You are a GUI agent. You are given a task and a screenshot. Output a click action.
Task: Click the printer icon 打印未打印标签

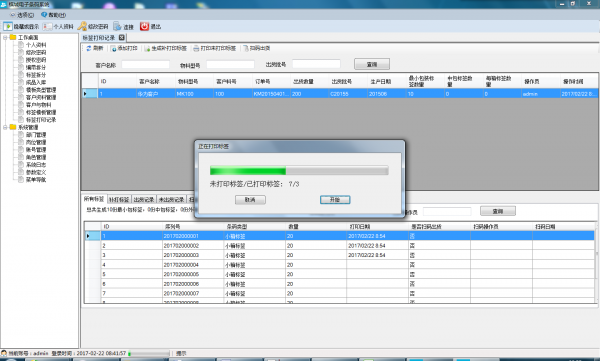coord(196,48)
